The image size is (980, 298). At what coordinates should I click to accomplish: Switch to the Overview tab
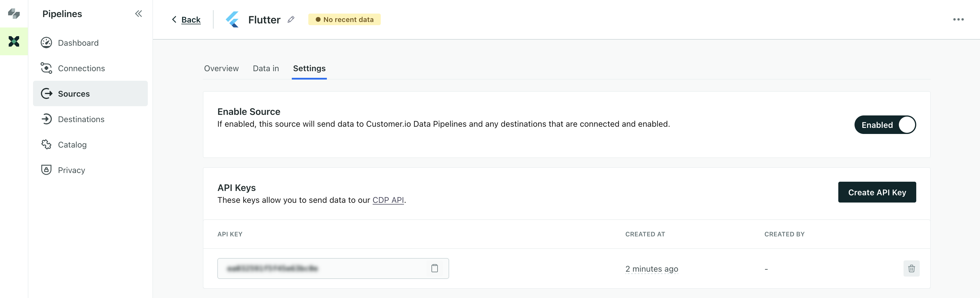pos(221,68)
